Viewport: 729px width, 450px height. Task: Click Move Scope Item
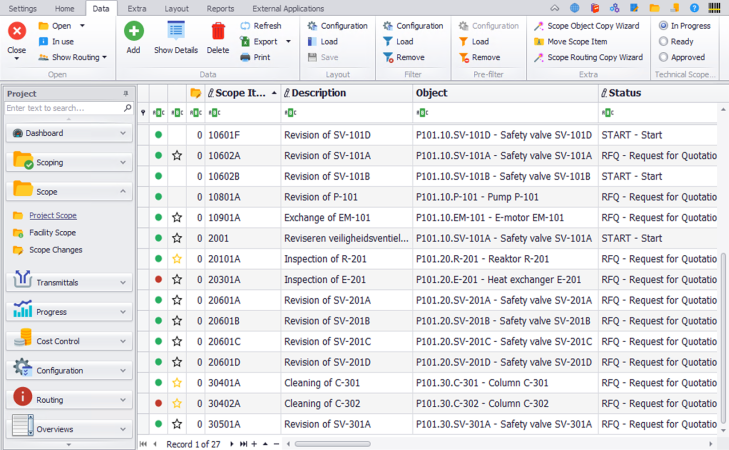pyautogui.click(x=537, y=42)
